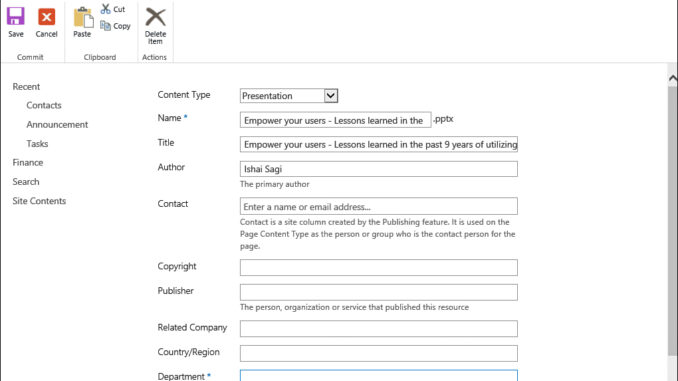Screen dimensions: 678x381
Task: Click the Delete Item X icon
Action: click(x=155, y=17)
